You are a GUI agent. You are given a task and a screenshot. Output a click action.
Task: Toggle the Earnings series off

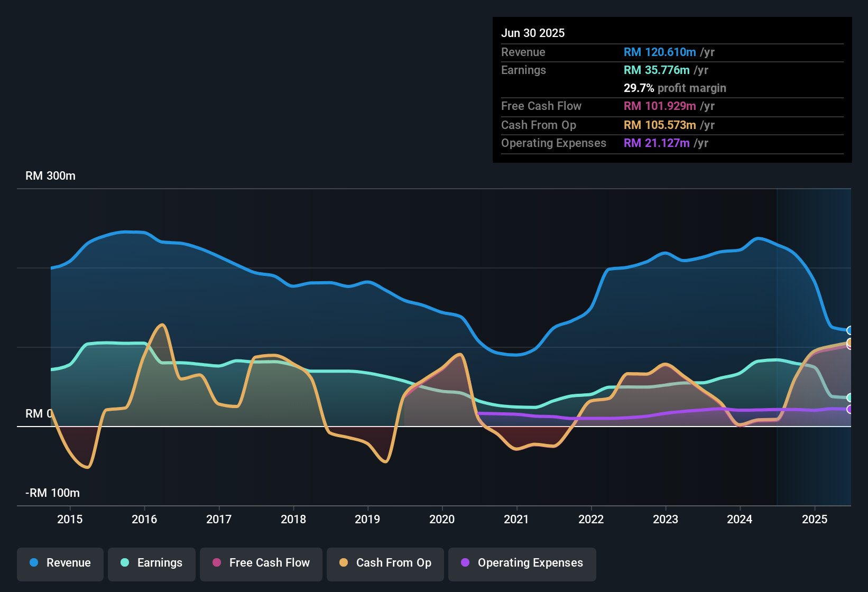152,564
